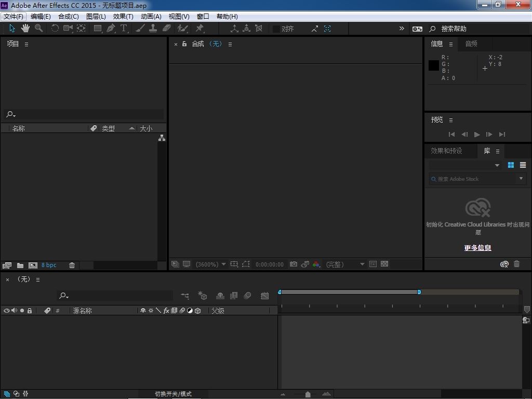Screen dimensions: 532x399
Task: Switch to the 效果和预设 tab
Action: pos(446,151)
